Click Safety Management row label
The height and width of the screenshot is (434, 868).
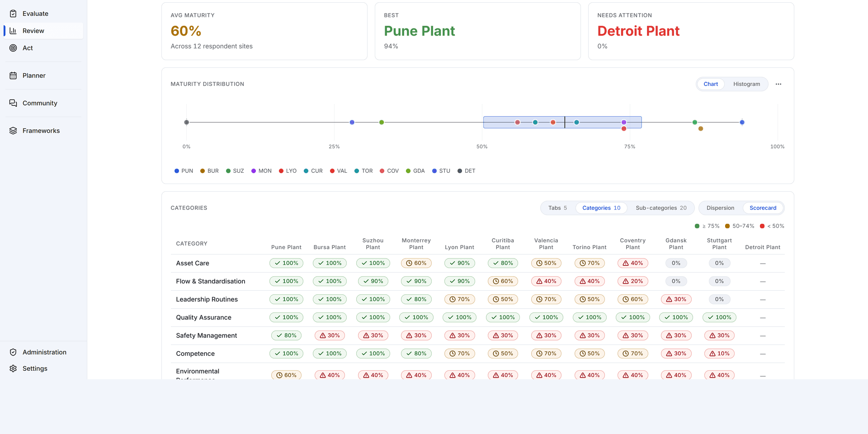[x=206, y=335]
